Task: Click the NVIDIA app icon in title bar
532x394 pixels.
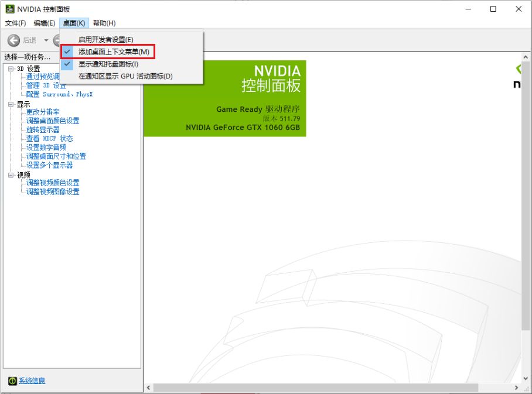Action: click(x=10, y=9)
